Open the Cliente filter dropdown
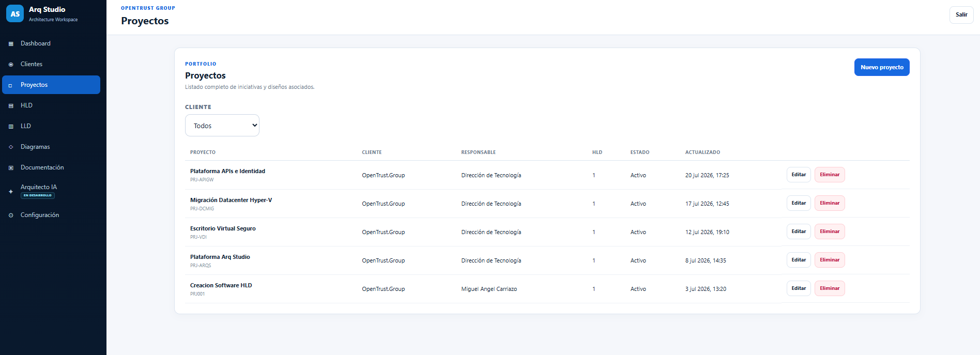The image size is (980, 355). 222,126
